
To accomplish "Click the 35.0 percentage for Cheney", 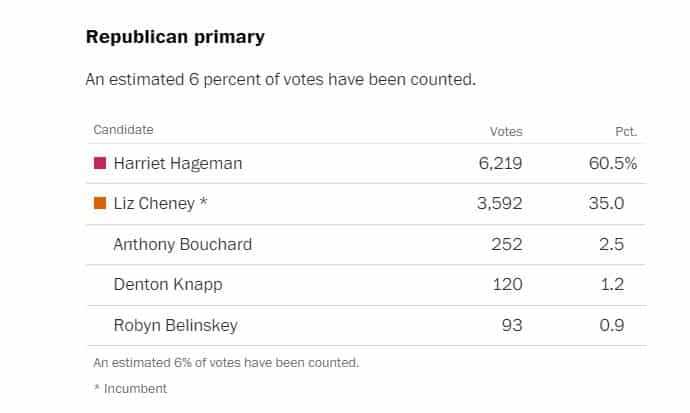I will [606, 204].
